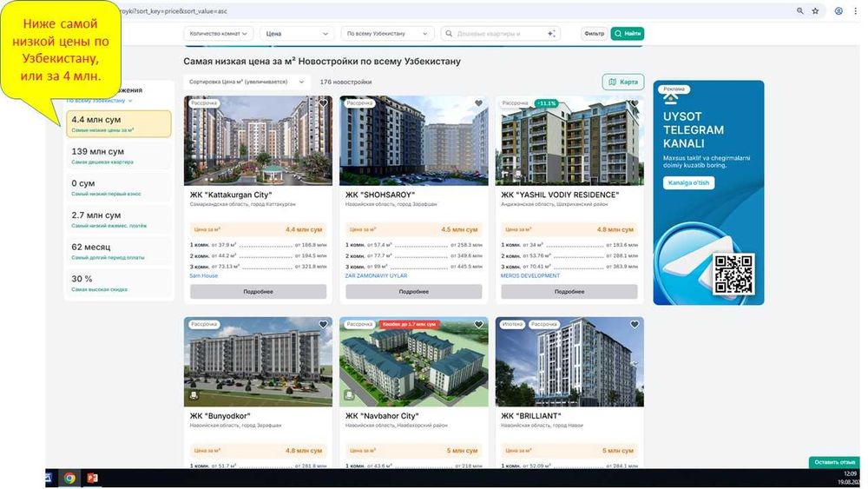Click the search input Дешевые квартиры

click(501, 34)
